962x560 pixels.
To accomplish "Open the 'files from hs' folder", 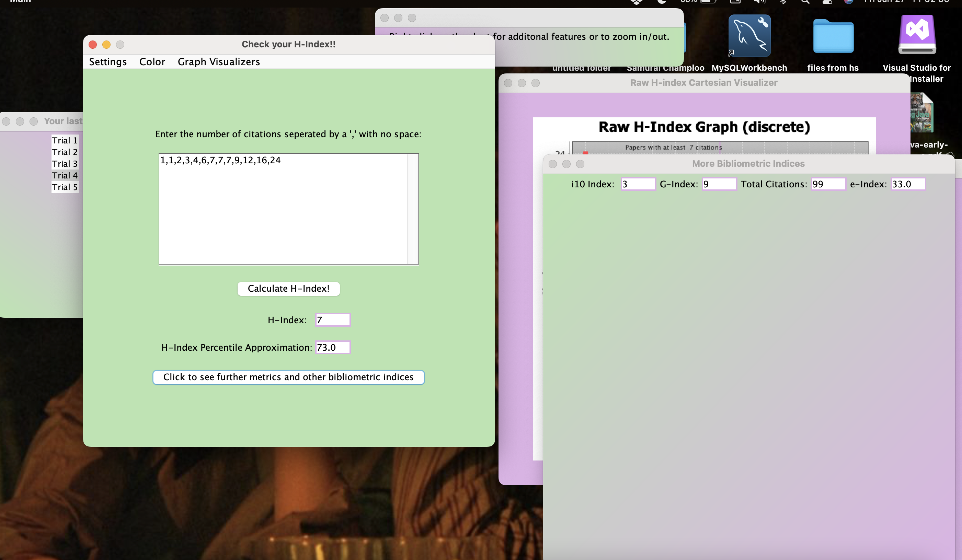I will coord(833,36).
